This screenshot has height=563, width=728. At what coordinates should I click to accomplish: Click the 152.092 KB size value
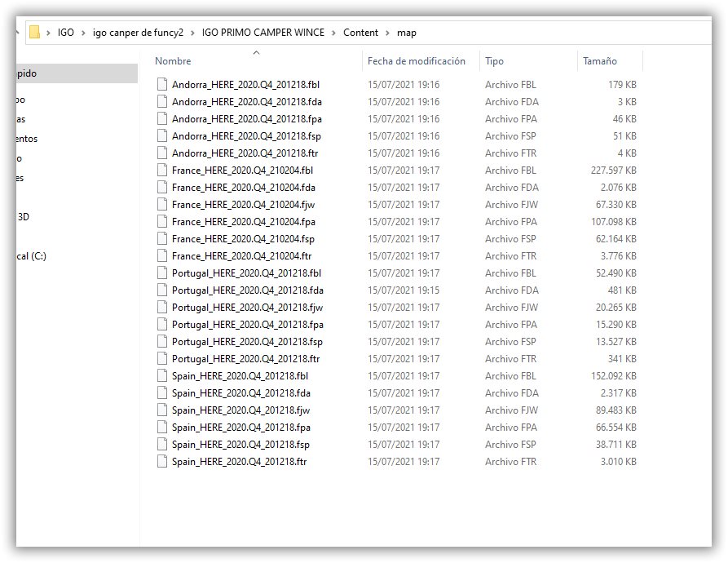[613, 376]
